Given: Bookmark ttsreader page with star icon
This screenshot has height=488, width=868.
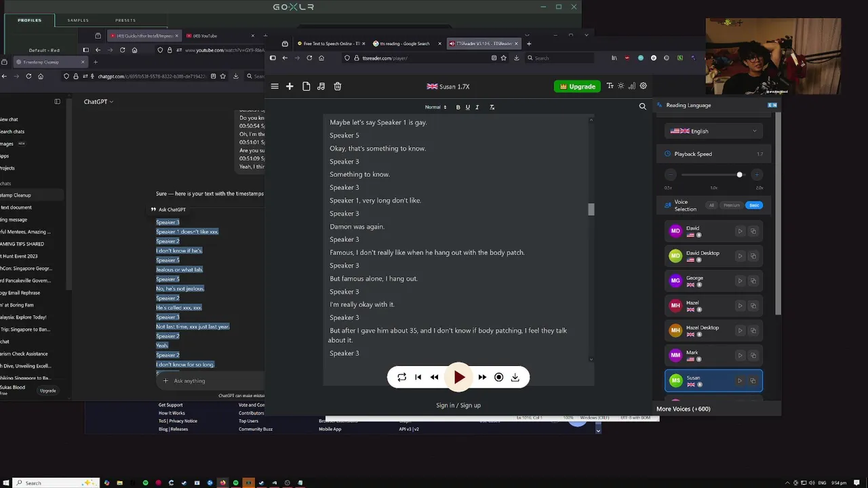Looking at the screenshot, I should tap(504, 58).
